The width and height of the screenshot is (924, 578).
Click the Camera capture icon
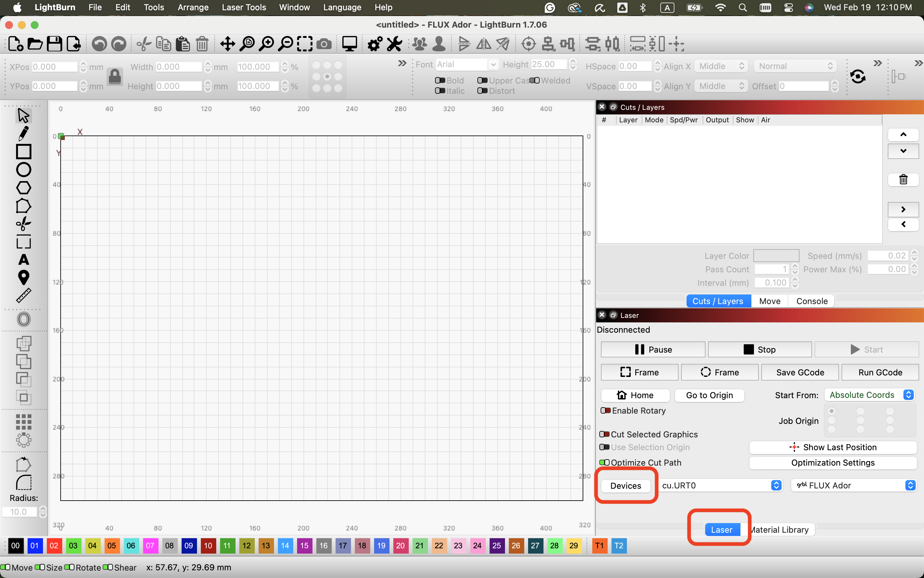click(x=324, y=44)
